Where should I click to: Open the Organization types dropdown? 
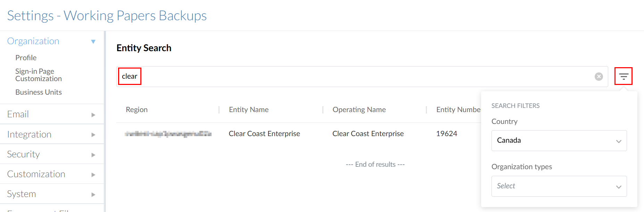[559, 186]
